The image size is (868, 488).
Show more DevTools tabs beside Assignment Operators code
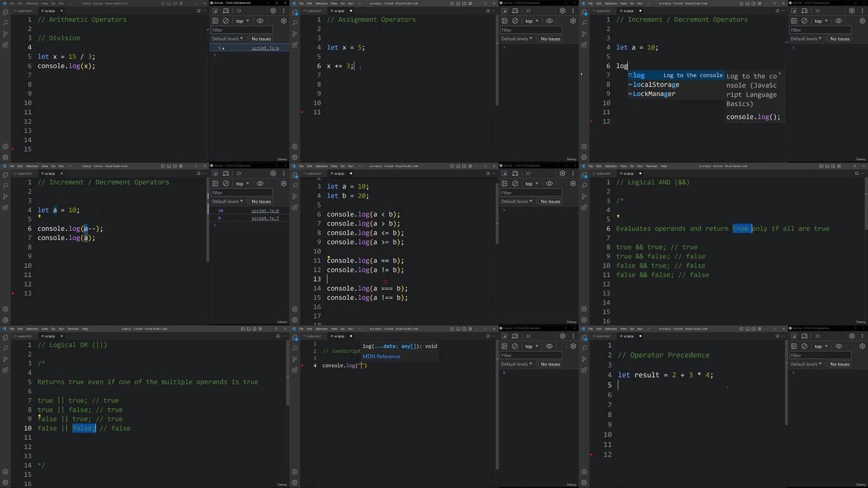click(x=528, y=11)
